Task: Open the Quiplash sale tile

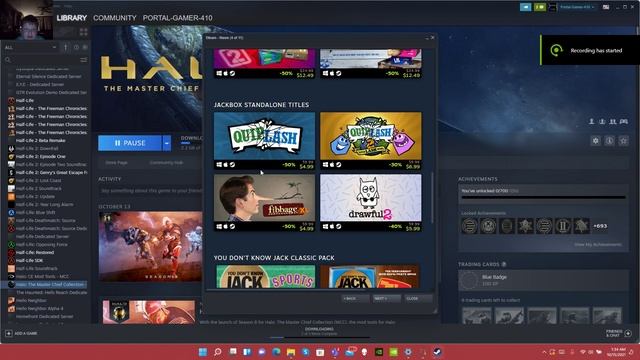Action: click(x=264, y=141)
